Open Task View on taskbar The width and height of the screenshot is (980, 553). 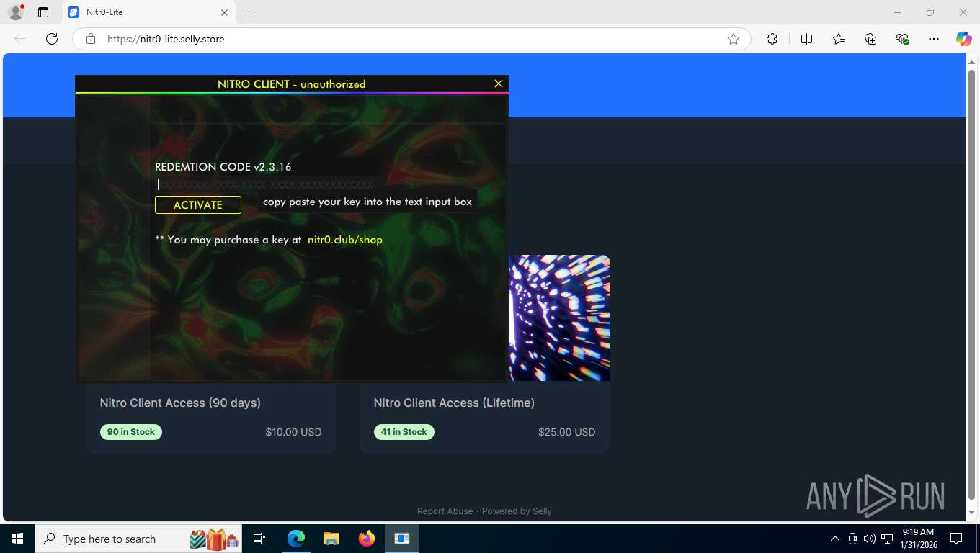click(x=259, y=539)
